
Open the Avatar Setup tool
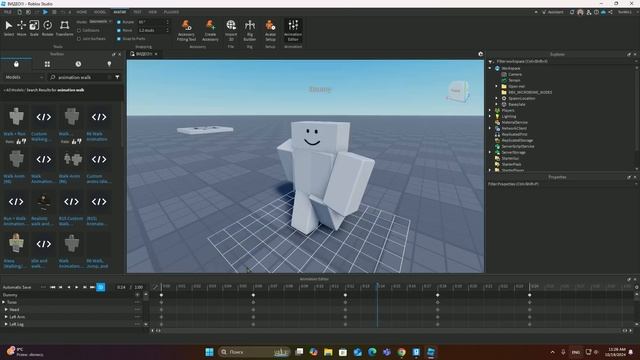(270, 30)
